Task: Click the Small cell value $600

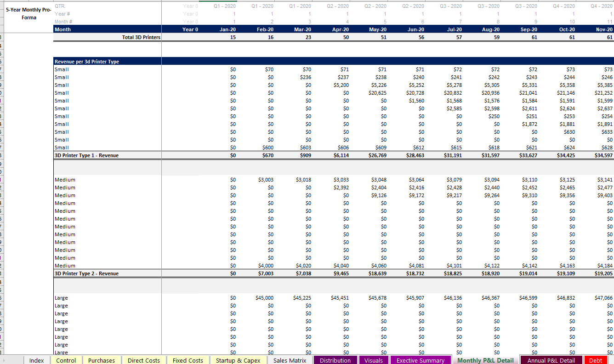Action: (268, 148)
